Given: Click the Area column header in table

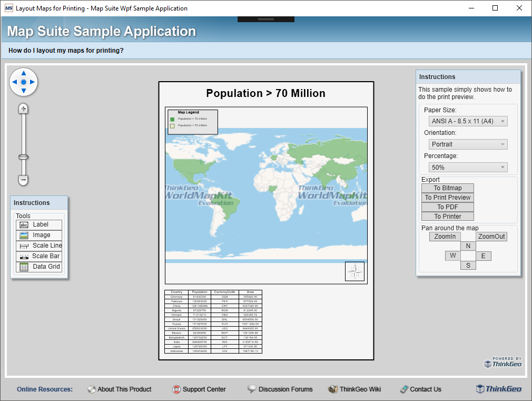Looking at the screenshot, I should tap(250, 292).
